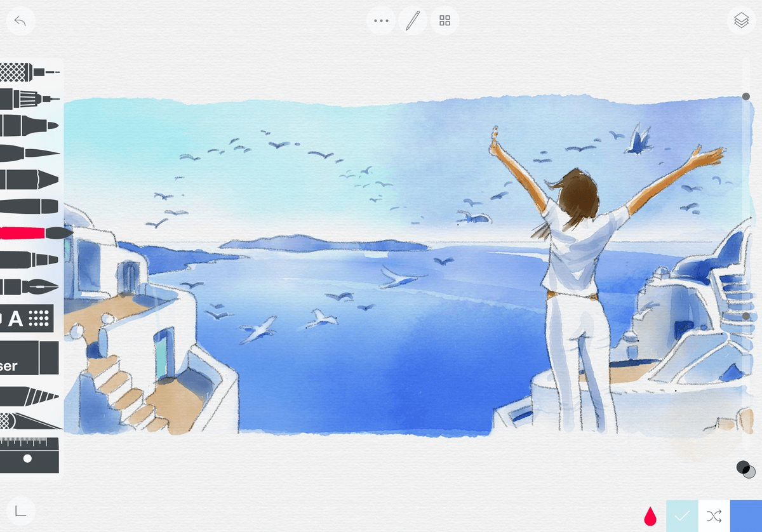Screen dimensions: 762x532
Task: Select the felt marker tool
Action: pos(29,126)
